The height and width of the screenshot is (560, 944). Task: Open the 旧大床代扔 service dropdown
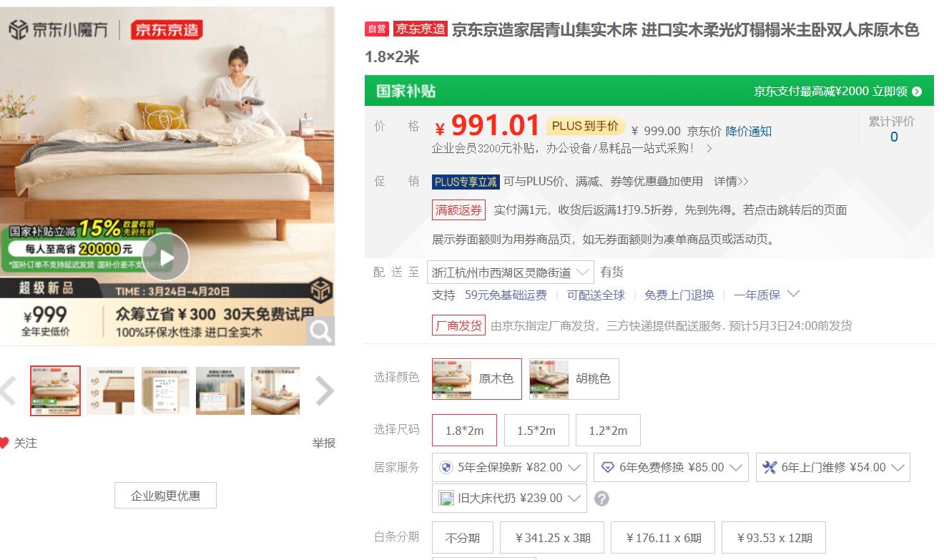point(509,498)
